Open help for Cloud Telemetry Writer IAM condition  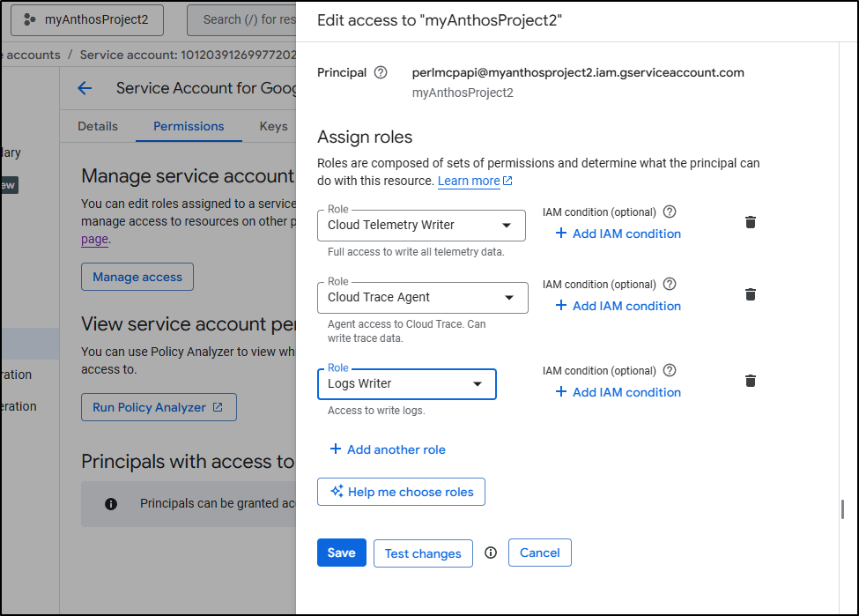pos(670,212)
